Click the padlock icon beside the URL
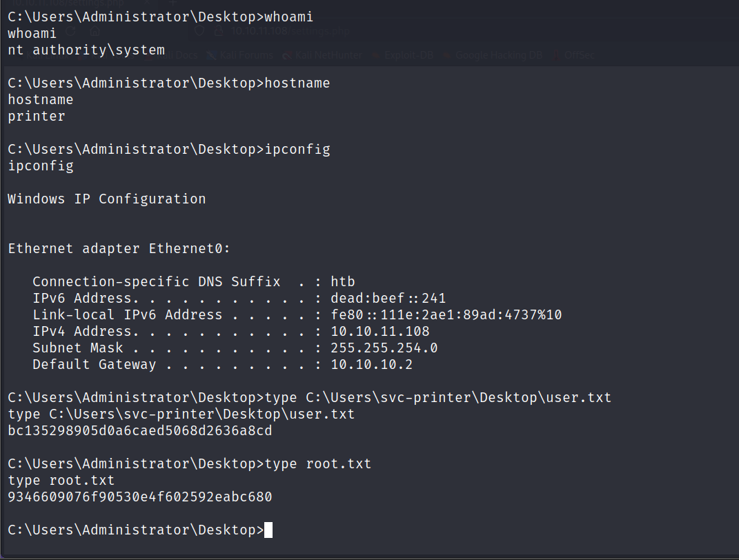 [218, 32]
